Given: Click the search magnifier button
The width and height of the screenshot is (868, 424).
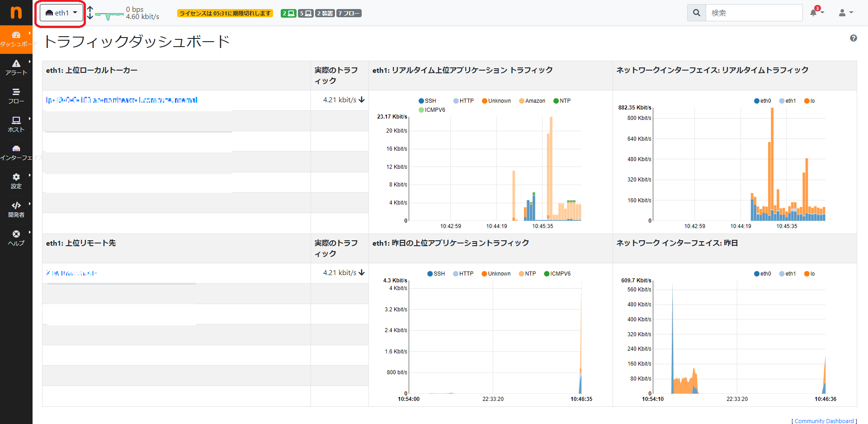Looking at the screenshot, I should tap(697, 13).
